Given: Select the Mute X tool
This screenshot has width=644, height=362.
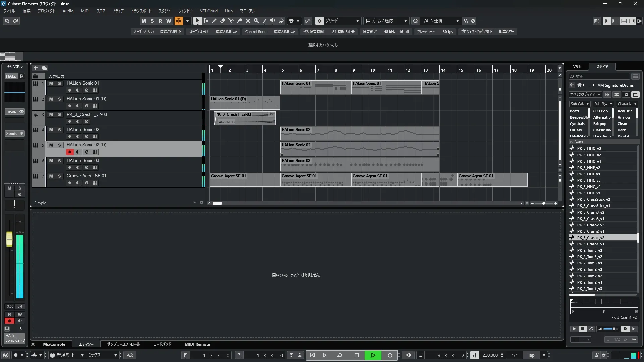Looking at the screenshot, I should [248, 21].
